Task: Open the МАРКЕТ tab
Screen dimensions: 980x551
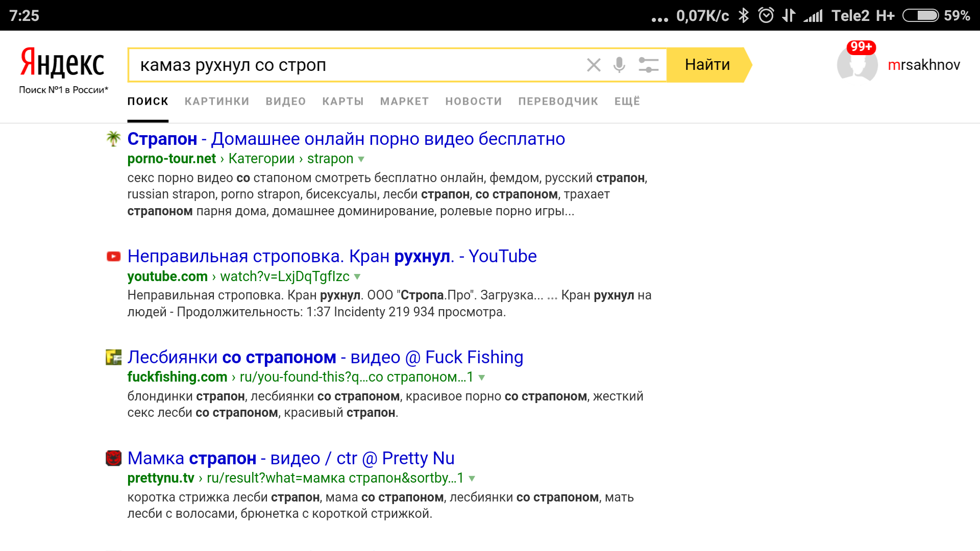Action: [x=404, y=102]
